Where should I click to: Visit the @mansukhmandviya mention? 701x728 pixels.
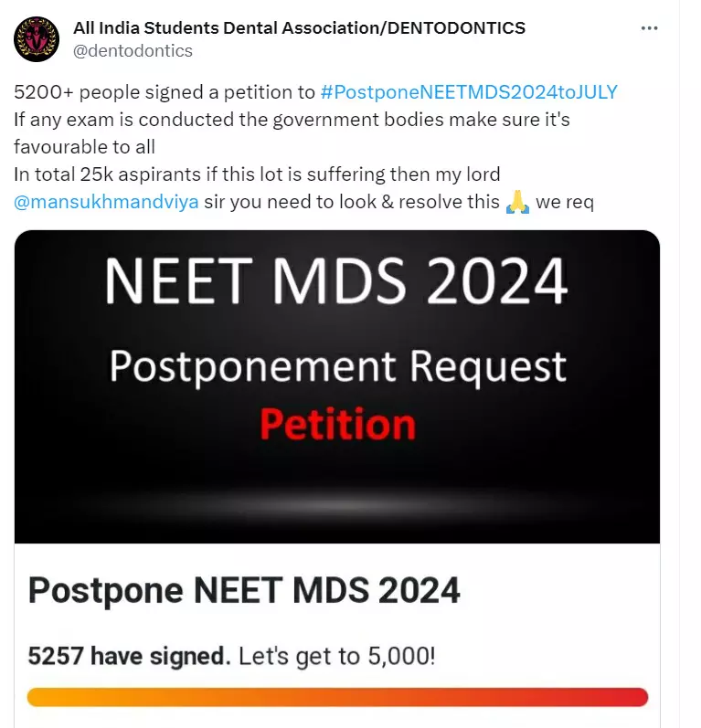click(106, 201)
